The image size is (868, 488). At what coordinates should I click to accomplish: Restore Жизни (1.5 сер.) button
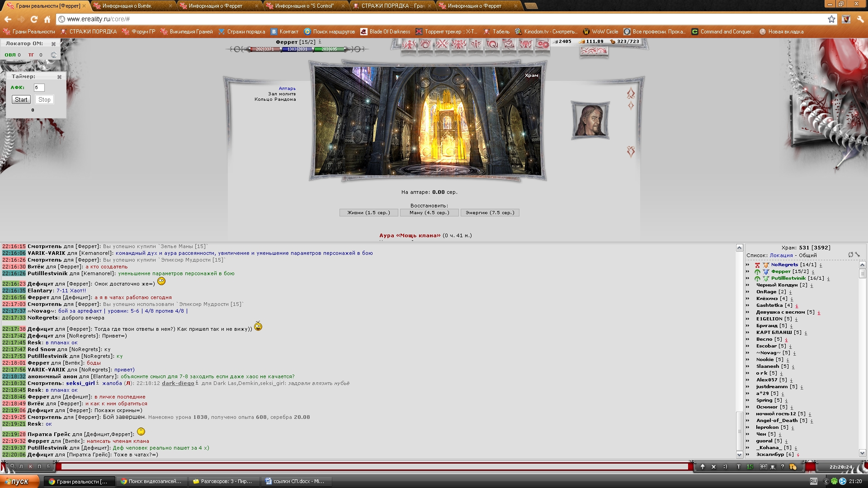pos(368,212)
